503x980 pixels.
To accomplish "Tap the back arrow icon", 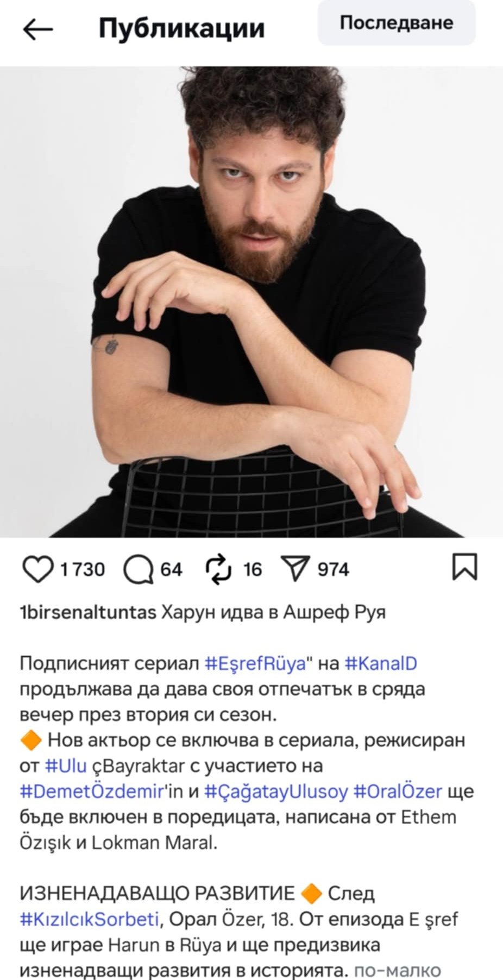I will click(x=38, y=29).
